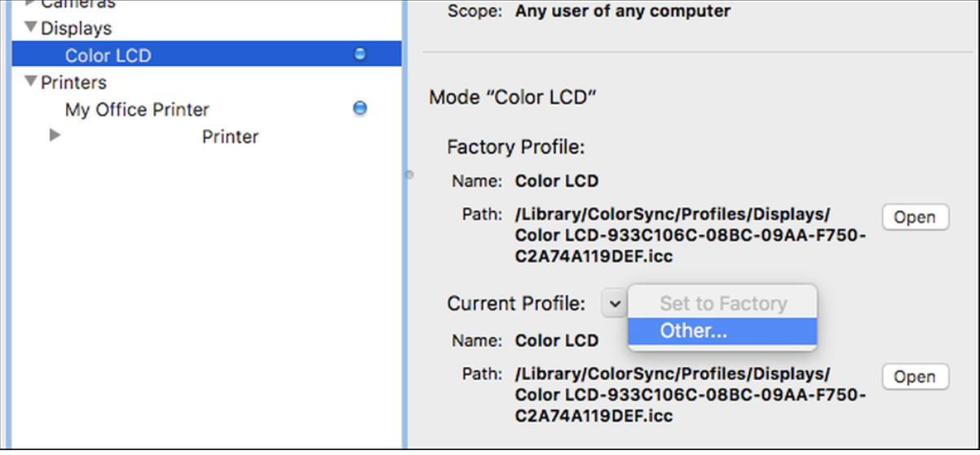Click the split pane divider handle
Image resolution: width=980 pixels, height=455 pixels.
(409, 174)
